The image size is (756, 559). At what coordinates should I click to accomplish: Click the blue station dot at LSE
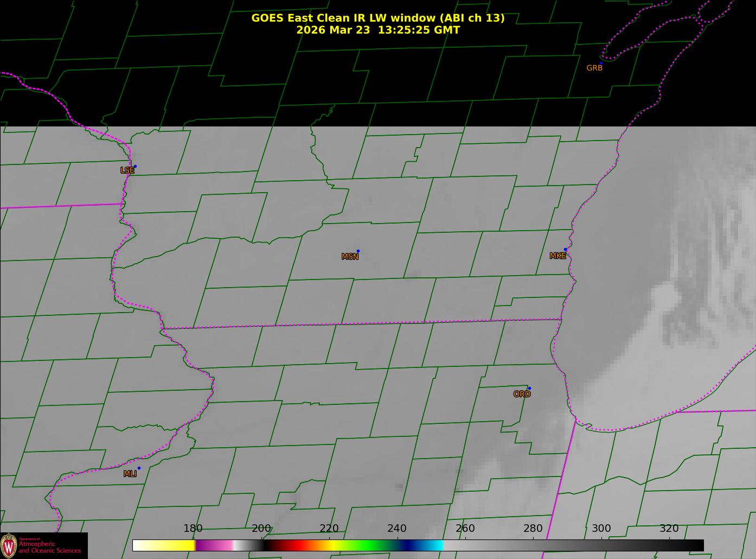[135, 167]
